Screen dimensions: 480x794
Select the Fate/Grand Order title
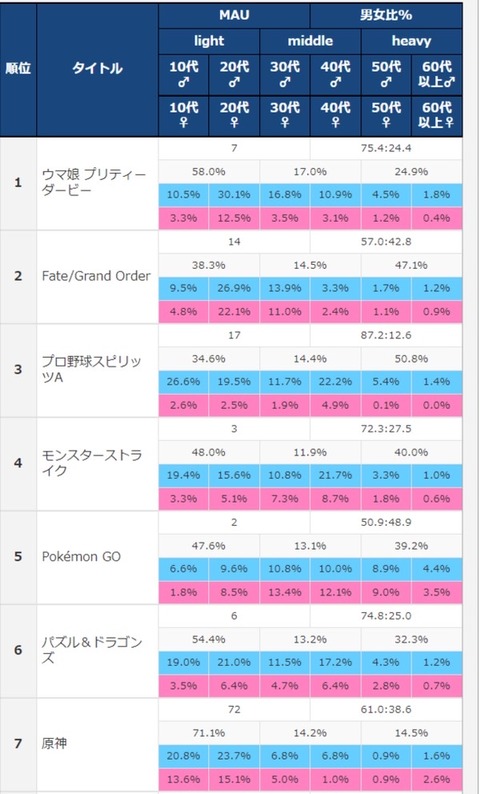(96, 276)
